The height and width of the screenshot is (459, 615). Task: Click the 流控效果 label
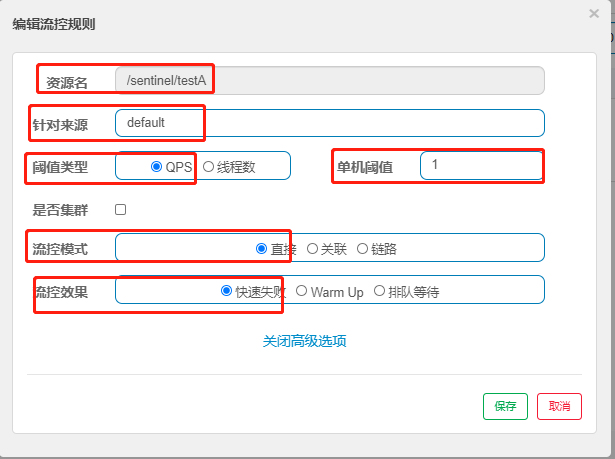(62, 292)
